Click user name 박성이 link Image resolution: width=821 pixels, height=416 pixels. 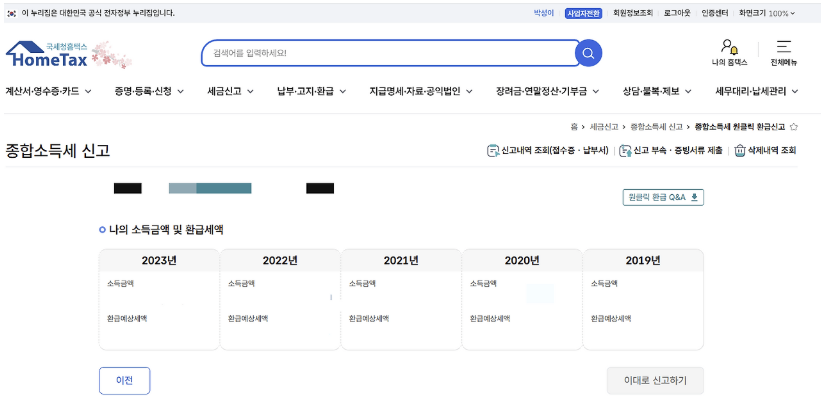pos(543,13)
